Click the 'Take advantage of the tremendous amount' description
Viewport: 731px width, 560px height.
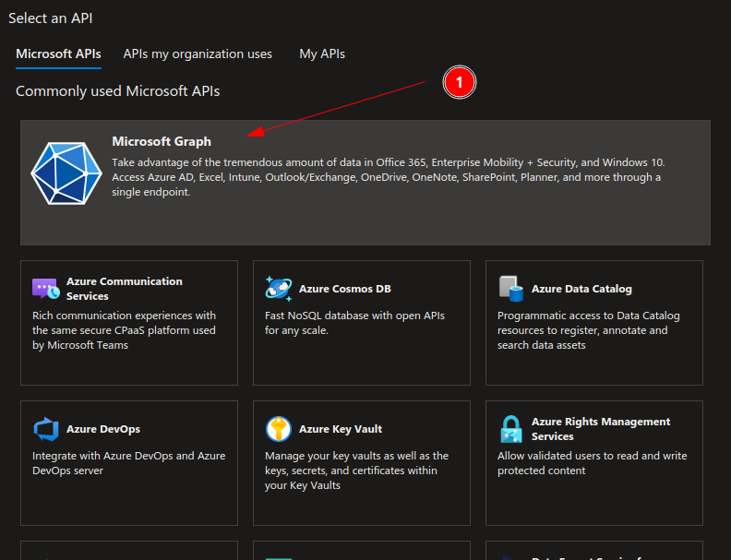389,177
